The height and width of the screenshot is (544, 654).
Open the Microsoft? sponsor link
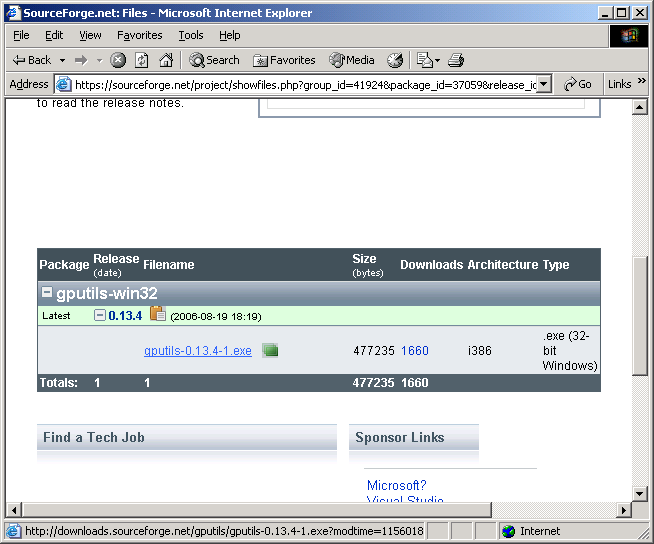tap(397, 486)
